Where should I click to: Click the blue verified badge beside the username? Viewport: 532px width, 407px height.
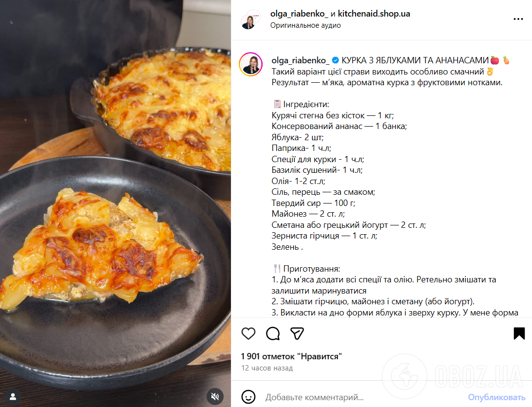(x=335, y=60)
